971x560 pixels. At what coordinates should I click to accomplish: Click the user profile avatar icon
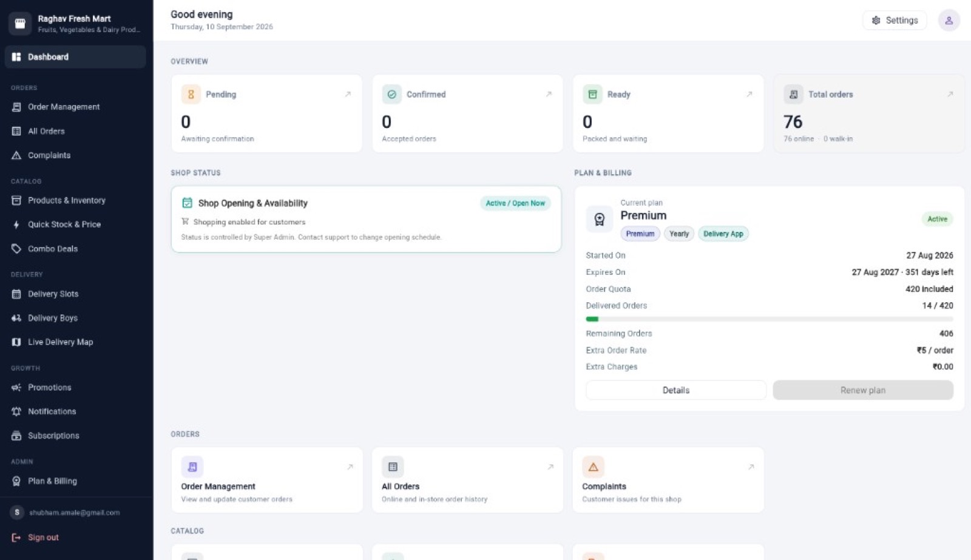[949, 20]
